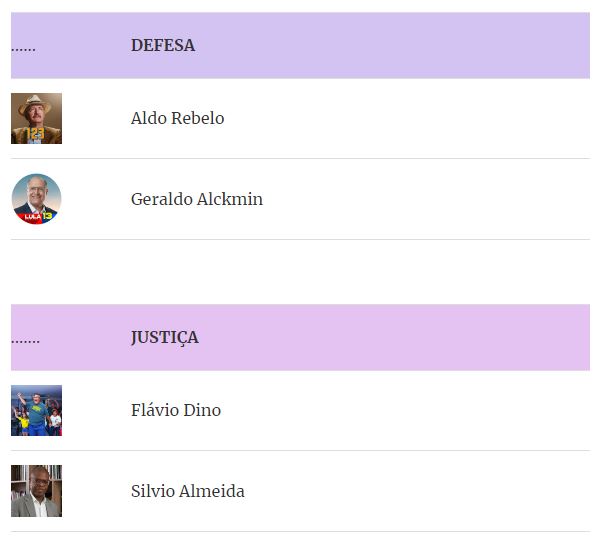
Task: Click the dotted marker in DEFESA header
Action: (x=23, y=49)
